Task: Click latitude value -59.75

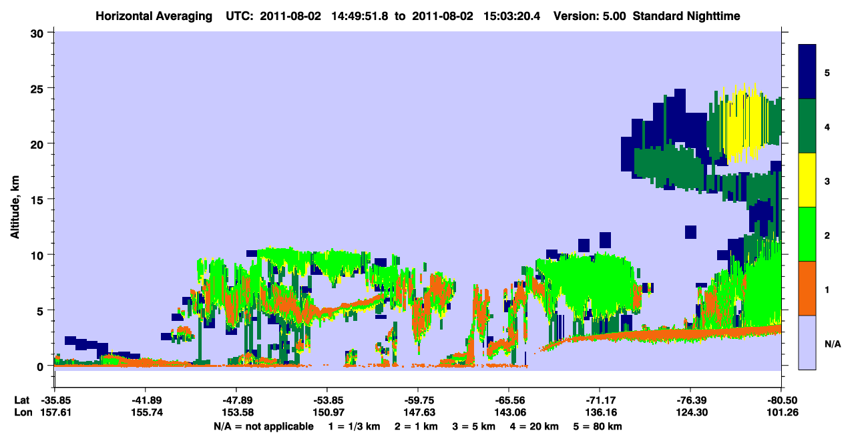Action: (x=417, y=400)
